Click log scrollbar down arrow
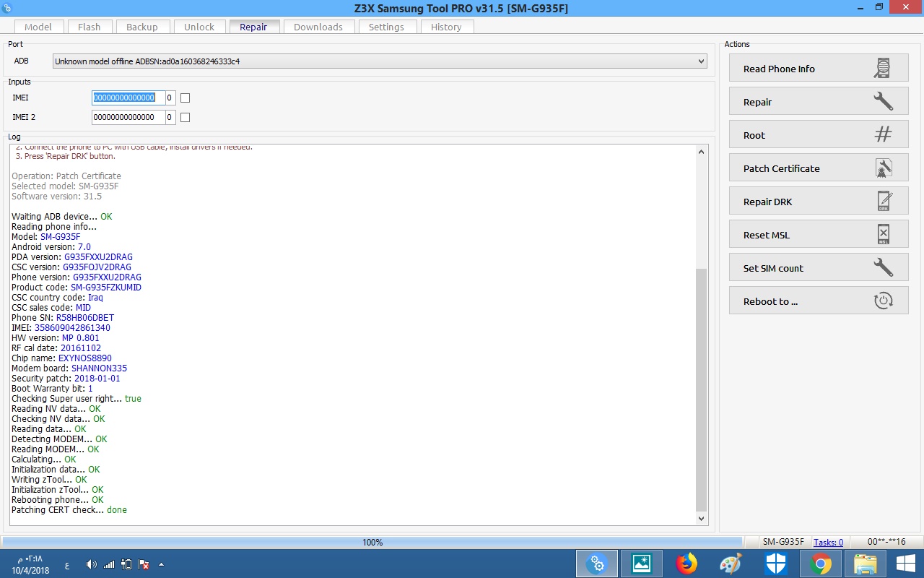The height and width of the screenshot is (578, 924). (x=701, y=518)
